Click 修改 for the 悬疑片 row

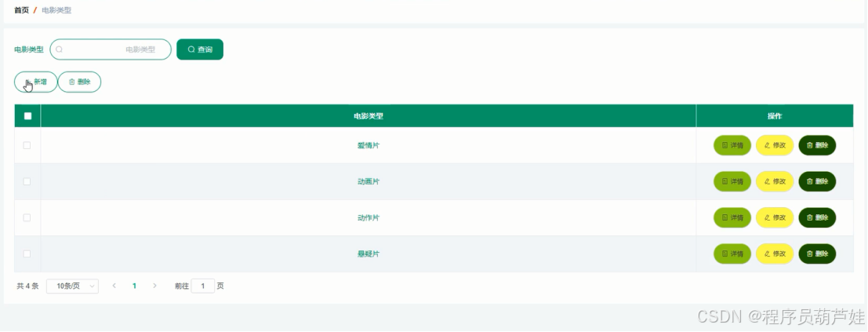coord(775,254)
